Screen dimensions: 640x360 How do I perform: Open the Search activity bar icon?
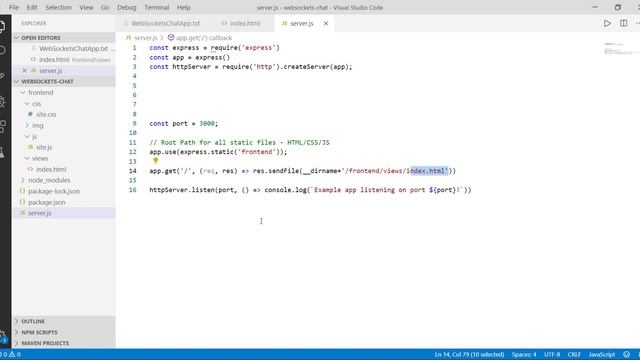(x=2, y=51)
